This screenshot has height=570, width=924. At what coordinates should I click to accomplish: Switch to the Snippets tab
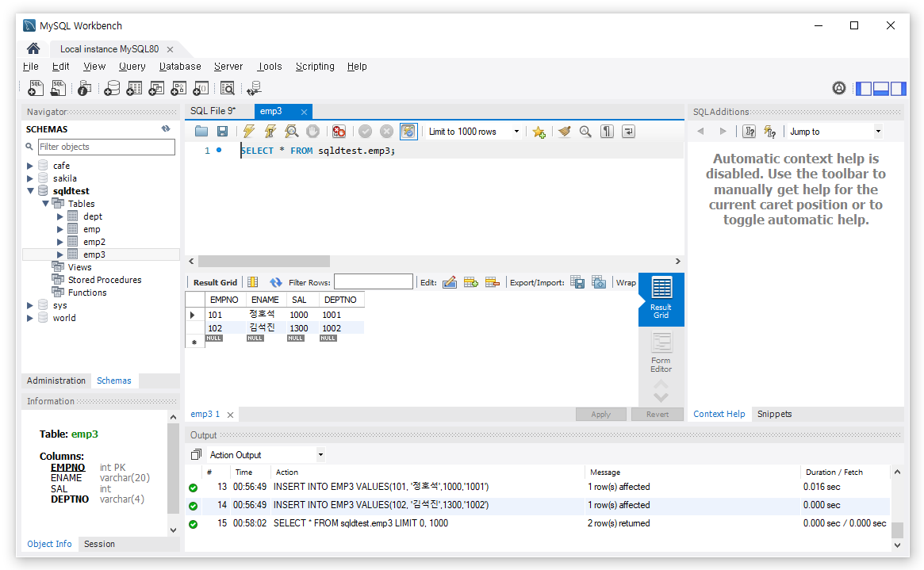(774, 414)
